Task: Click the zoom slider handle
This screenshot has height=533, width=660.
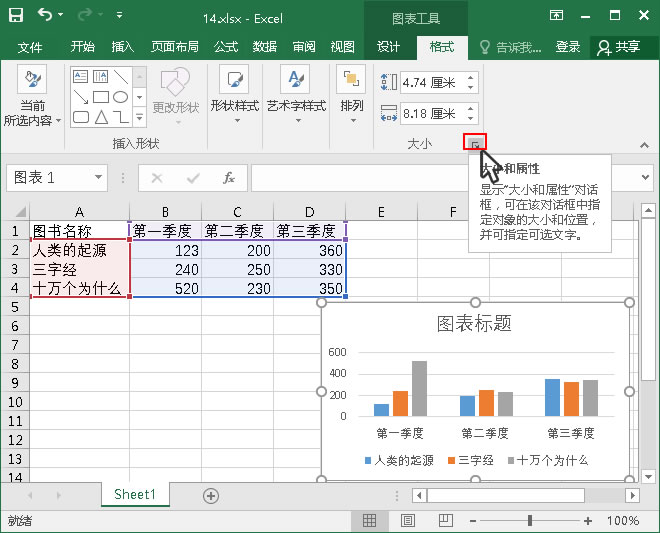Action: click(x=530, y=521)
